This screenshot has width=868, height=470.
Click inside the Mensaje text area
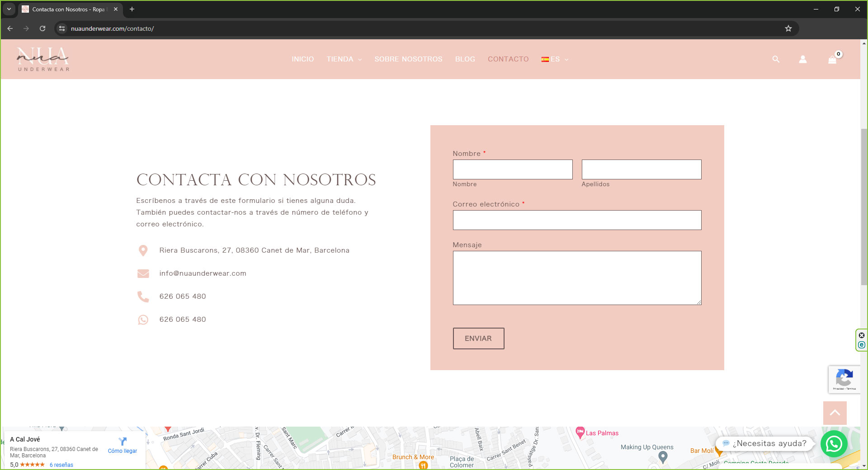coord(577,278)
